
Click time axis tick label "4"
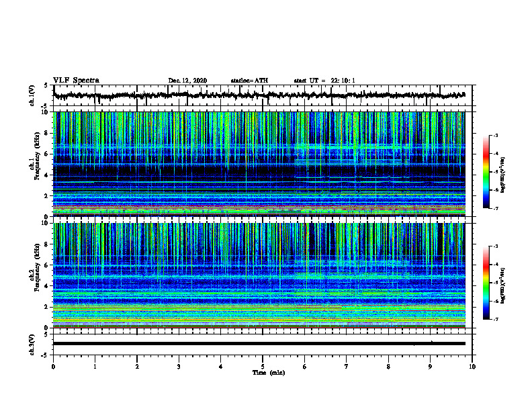click(221, 367)
